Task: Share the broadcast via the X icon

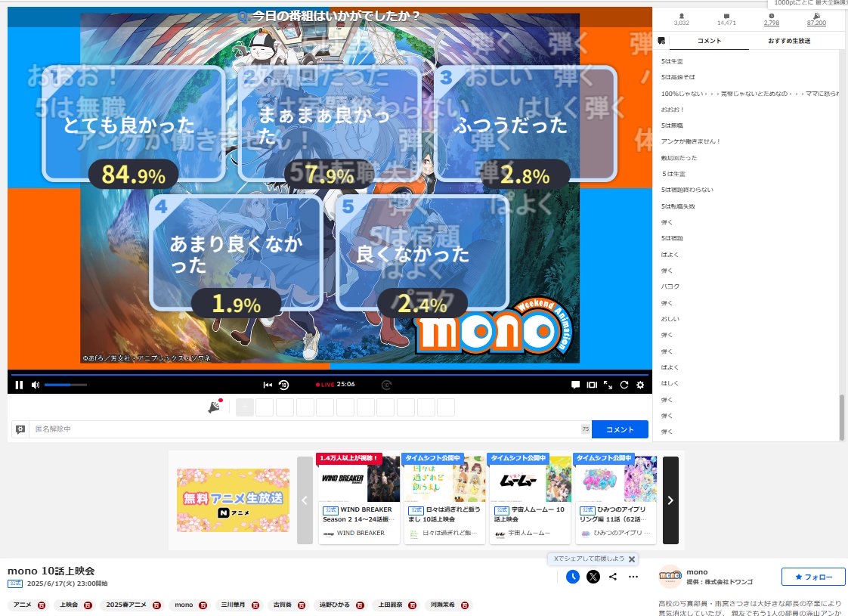Action: (x=593, y=577)
